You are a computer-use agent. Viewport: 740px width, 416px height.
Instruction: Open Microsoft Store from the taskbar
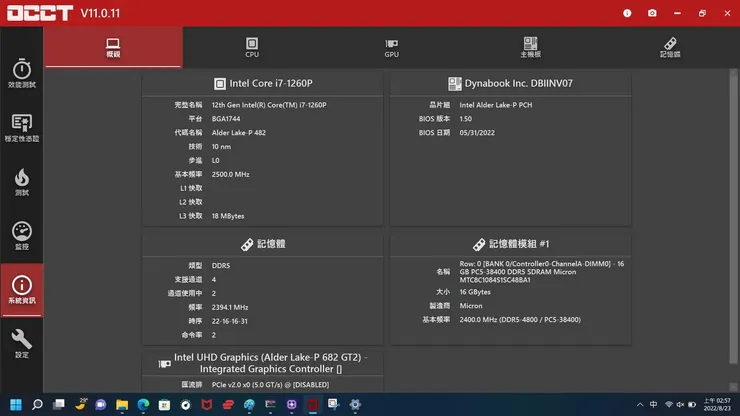click(164, 405)
